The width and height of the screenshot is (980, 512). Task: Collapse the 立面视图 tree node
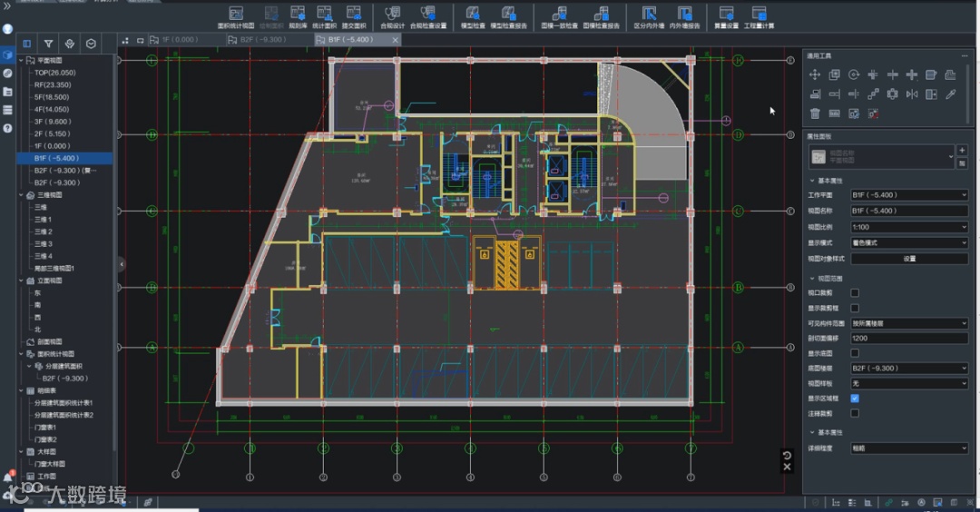tap(21, 281)
